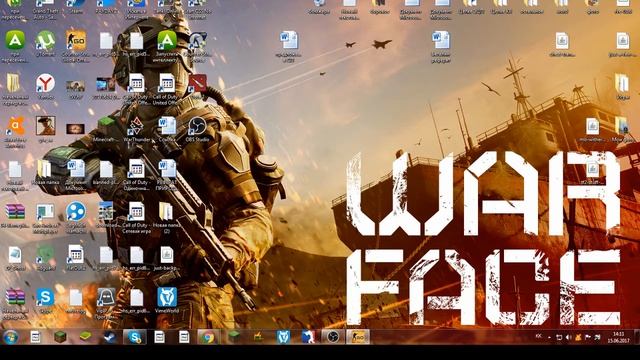Switch to CS:GO window in taskbar
The width and height of the screenshot is (640, 360).
(x=358, y=337)
